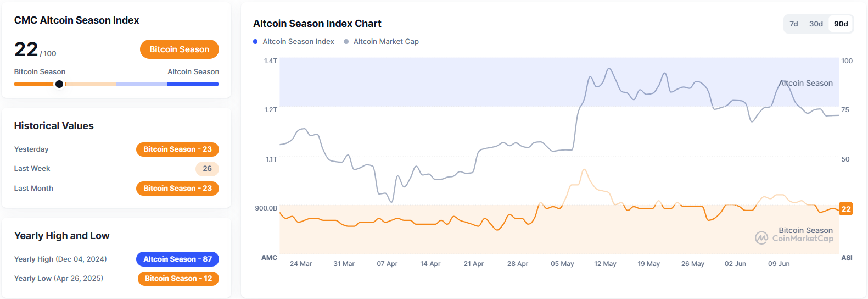Click the orange Bitcoin Season status button

tap(179, 49)
